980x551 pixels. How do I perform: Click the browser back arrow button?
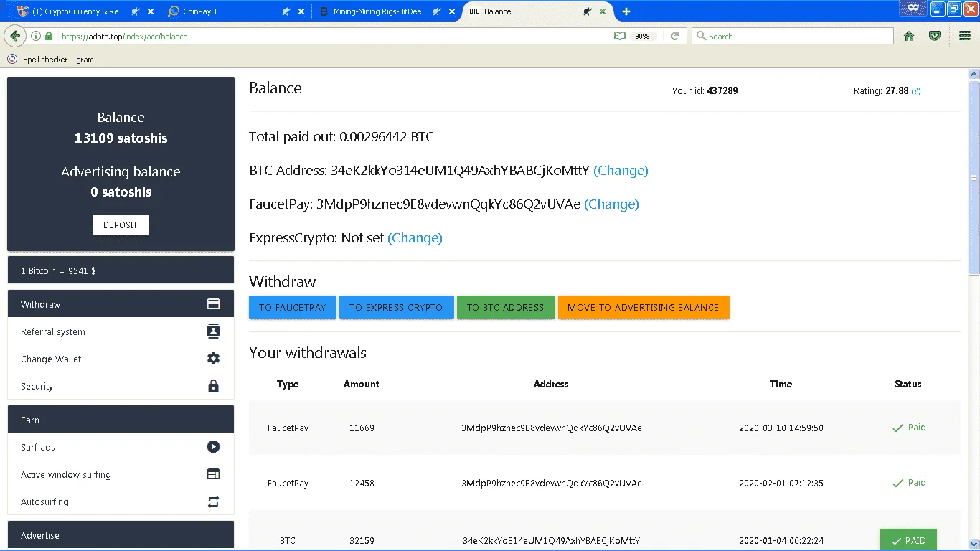click(14, 36)
